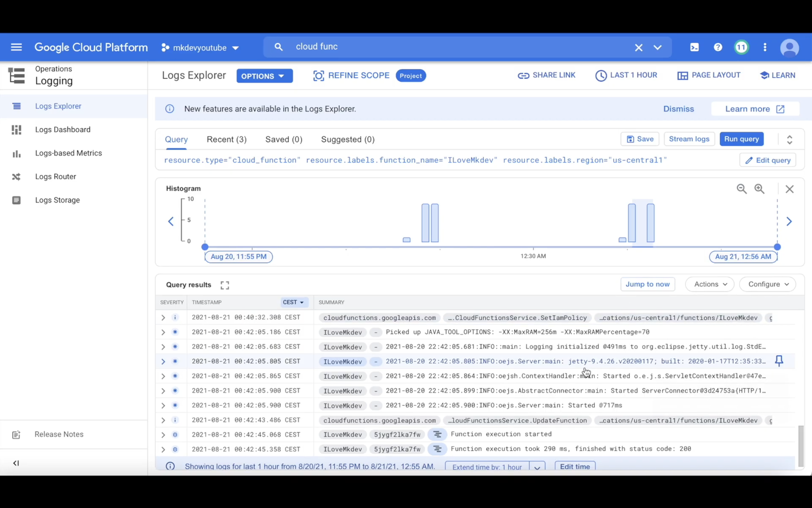The image size is (812, 508).
Task: Open user account avatar
Action: click(x=789, y=47)
